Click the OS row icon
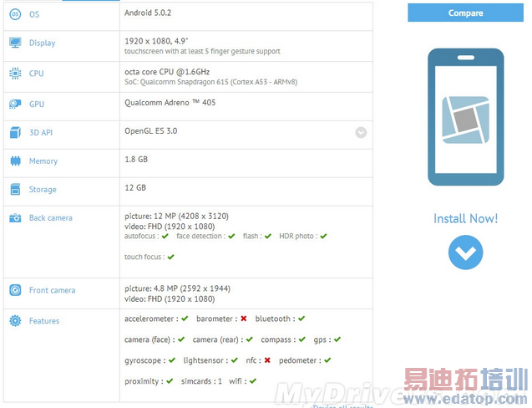The height and width of the screenshot is (408, 532). click(x=15, y=14)
